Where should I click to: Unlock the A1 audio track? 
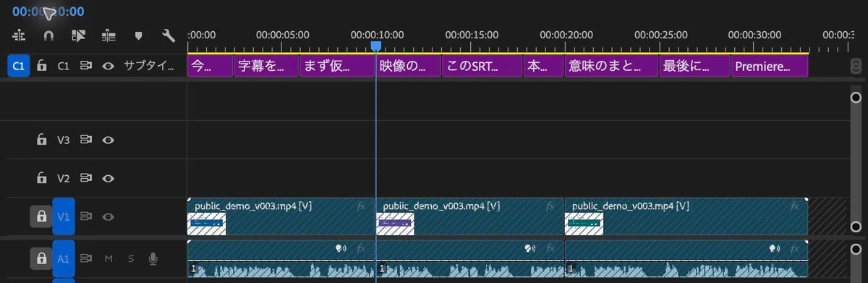[x=41, y=258]
